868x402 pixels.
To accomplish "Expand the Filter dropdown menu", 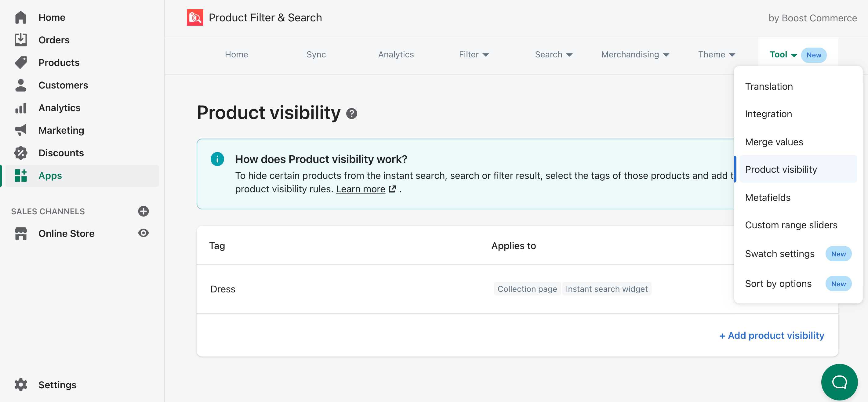I will (474, 55).
